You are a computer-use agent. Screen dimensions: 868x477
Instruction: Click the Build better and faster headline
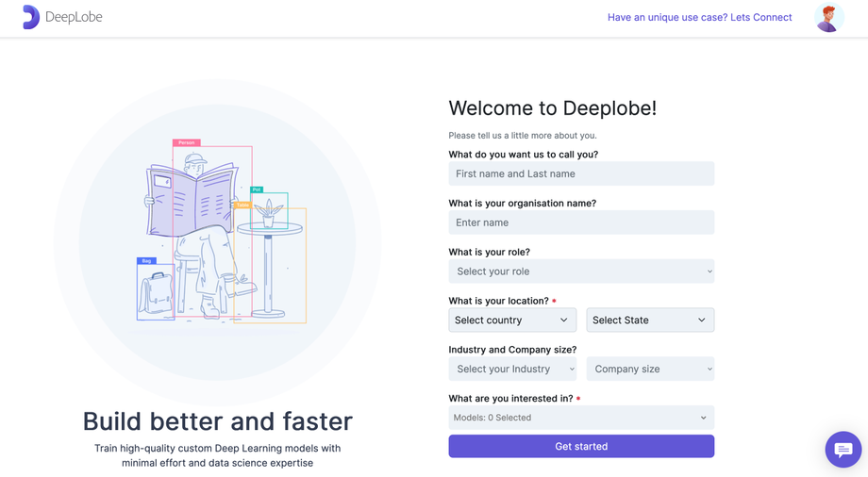[x=217, y=421]
